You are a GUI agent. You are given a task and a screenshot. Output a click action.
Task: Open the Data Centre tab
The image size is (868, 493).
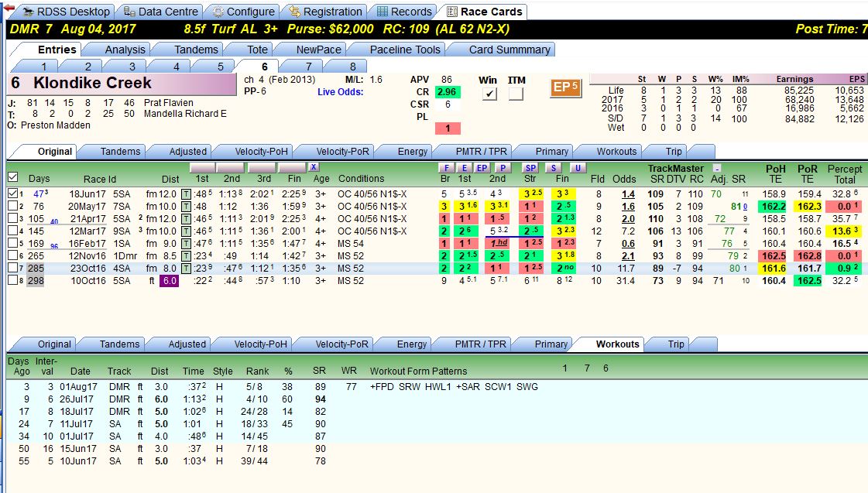point(160,12)
